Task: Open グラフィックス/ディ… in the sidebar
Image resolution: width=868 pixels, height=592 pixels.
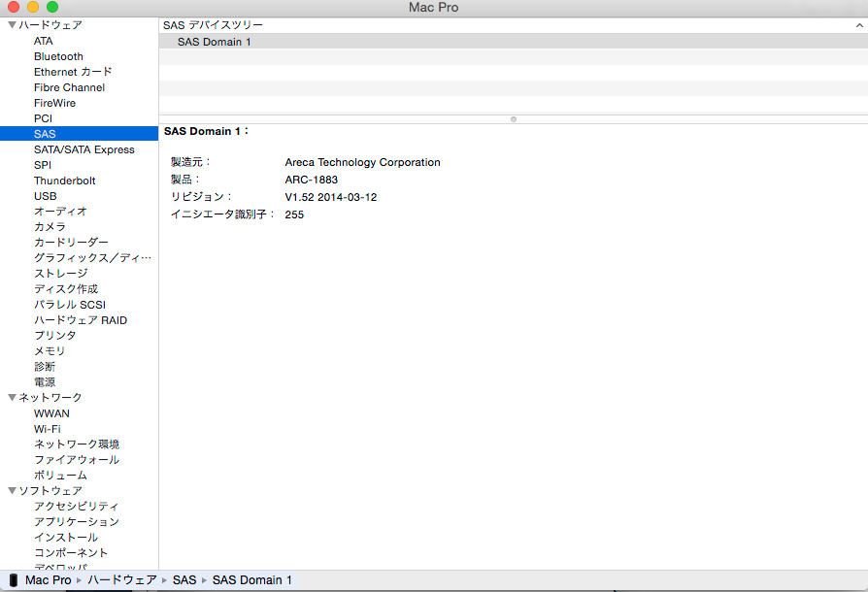Action: [x=92, y=258]
